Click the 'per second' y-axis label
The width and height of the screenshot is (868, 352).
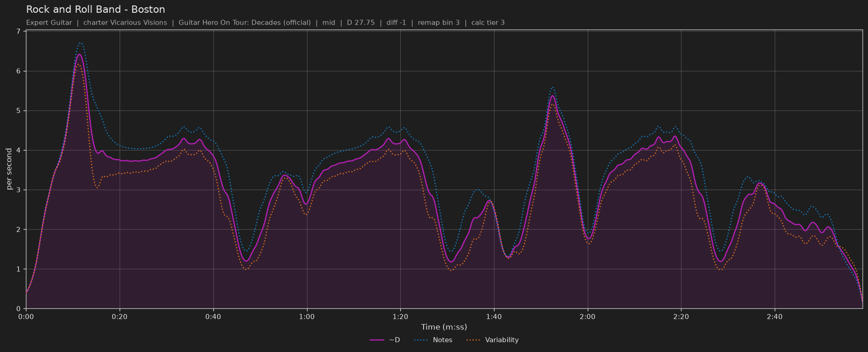9,169
